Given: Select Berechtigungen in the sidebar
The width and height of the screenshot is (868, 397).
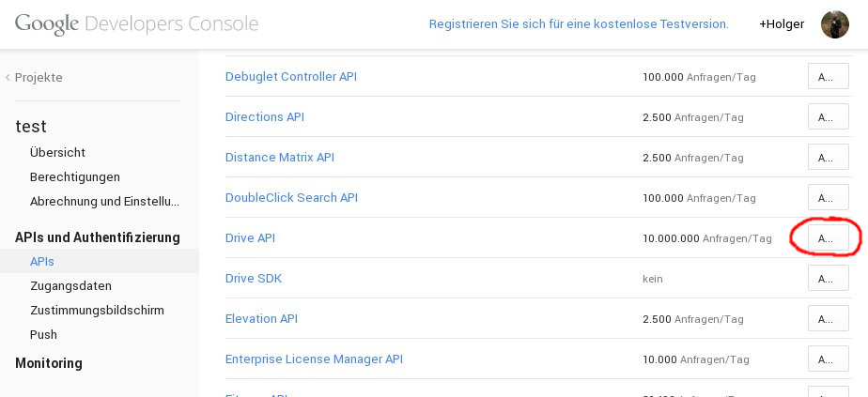Looking at the screenshot, I should 75,177.
